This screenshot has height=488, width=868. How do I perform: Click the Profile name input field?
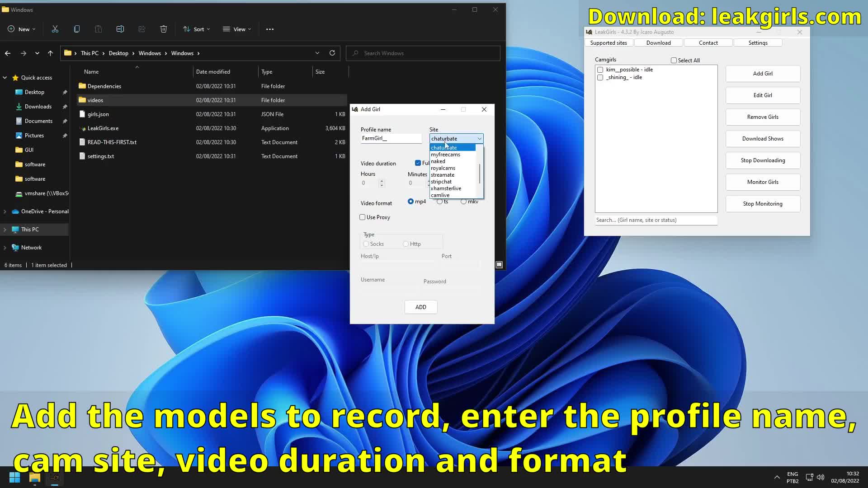(391, 138)
